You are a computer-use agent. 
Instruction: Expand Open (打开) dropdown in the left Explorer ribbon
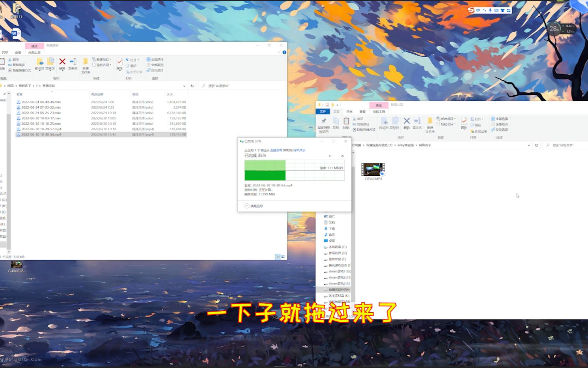click(133, 60)
